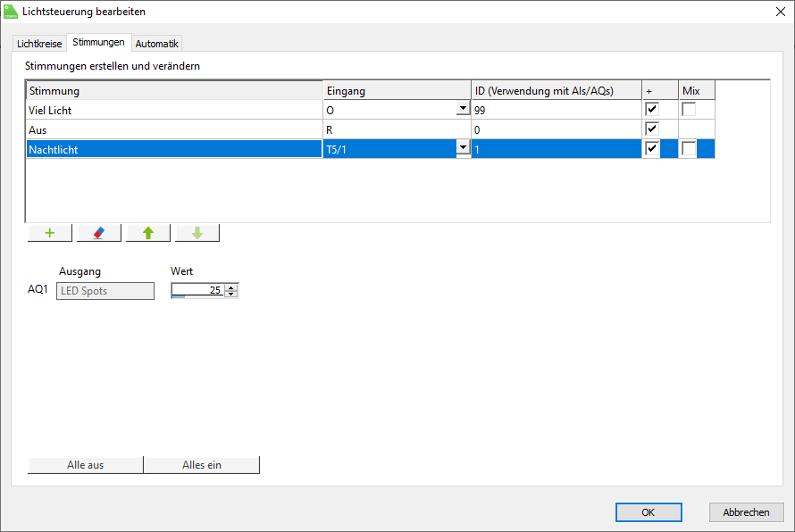Click the Eingang column header
The width and height of the screenshot is (795, 532).
coord(397,91)
